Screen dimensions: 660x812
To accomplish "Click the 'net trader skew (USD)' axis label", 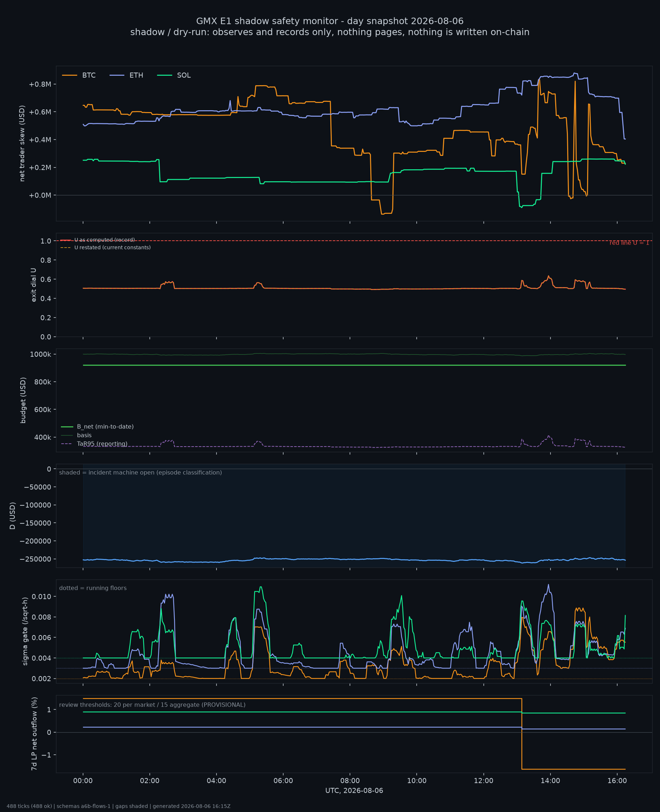I will [x=22, y=144].
